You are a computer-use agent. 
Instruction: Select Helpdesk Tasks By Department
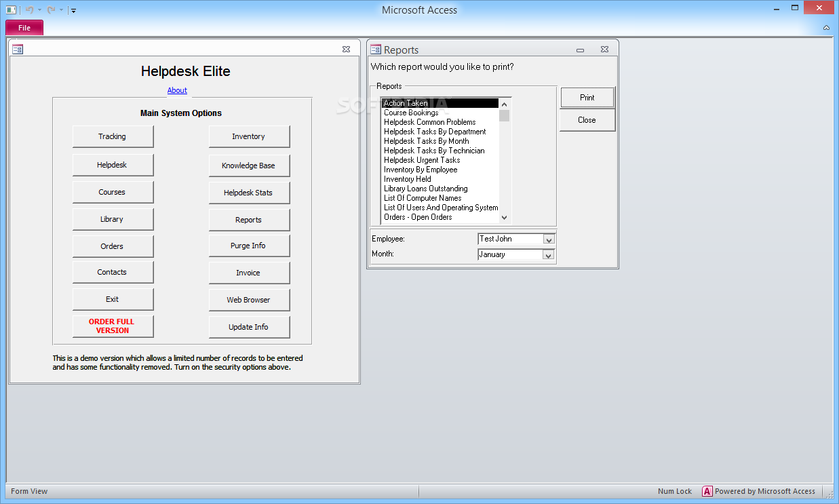[440, 132]
